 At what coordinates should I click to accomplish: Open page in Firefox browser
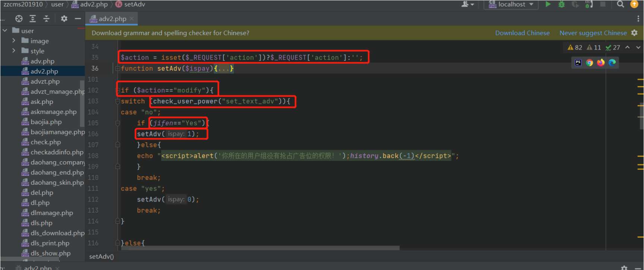600,63
